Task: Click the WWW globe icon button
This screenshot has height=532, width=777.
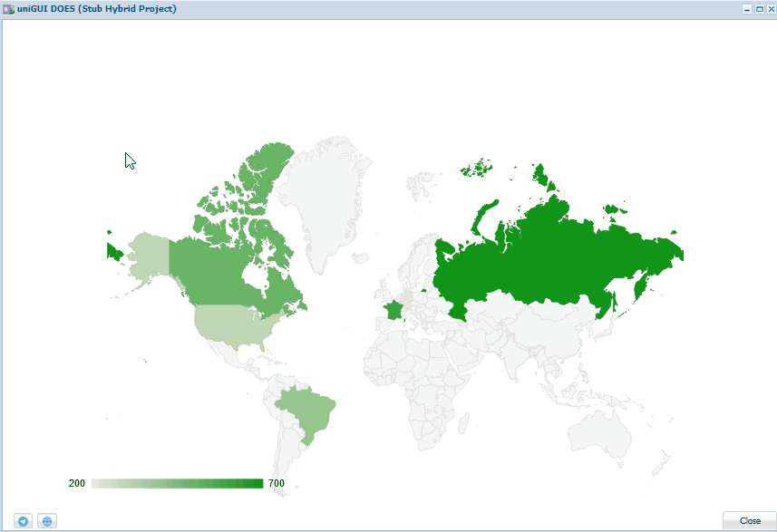Action: pyautogui.click(x=47, y=520)
